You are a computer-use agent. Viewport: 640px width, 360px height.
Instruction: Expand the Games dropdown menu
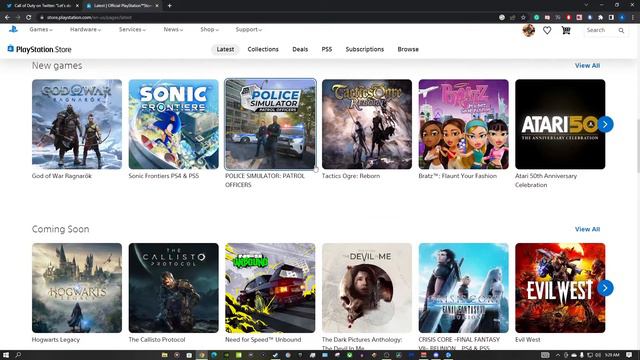41,29
